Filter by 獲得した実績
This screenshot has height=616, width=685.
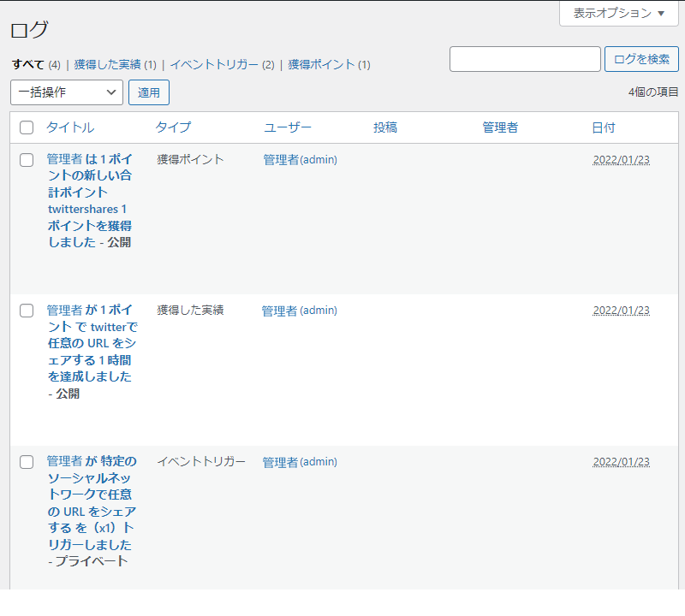(x=108, y=65)
